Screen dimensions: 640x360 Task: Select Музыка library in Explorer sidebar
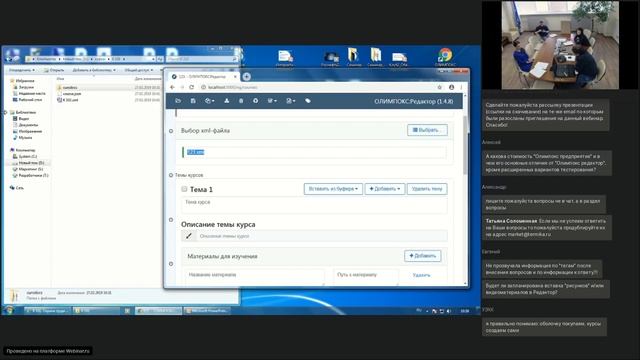[x=22, y=138]
